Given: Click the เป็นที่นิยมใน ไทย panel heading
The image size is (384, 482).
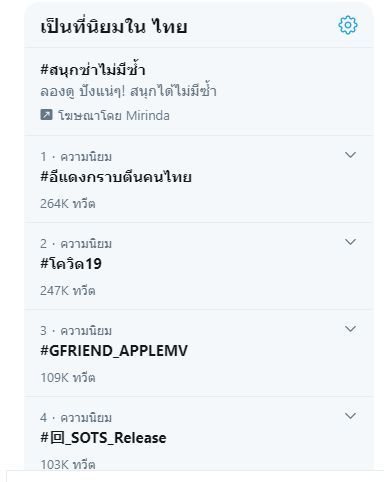Looking at the screenshot, I should pos(114,26).
